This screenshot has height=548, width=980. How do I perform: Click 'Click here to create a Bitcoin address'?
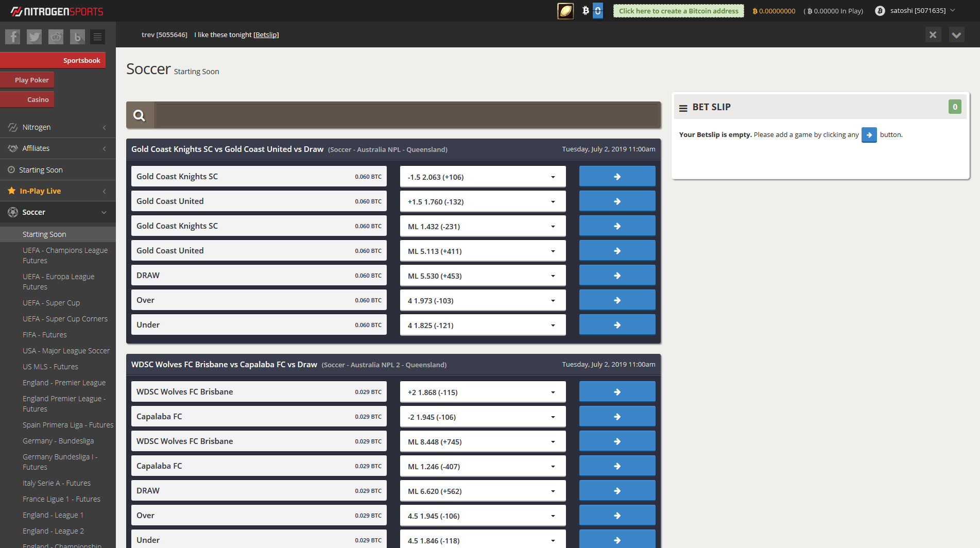678,11
